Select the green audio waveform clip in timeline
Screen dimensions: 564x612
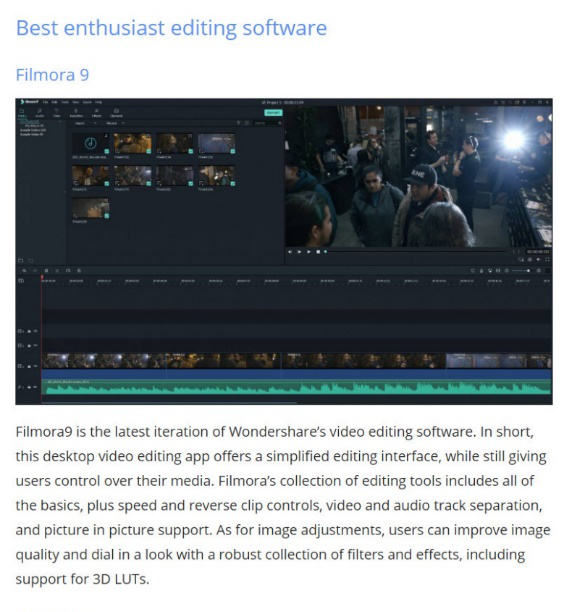pos(297,387)
